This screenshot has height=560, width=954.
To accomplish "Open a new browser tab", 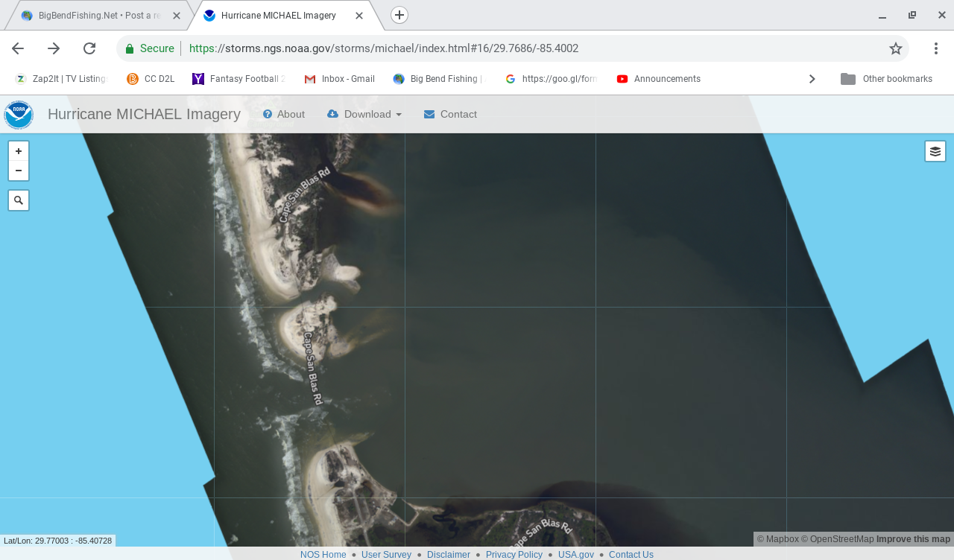I will [399, 15].
